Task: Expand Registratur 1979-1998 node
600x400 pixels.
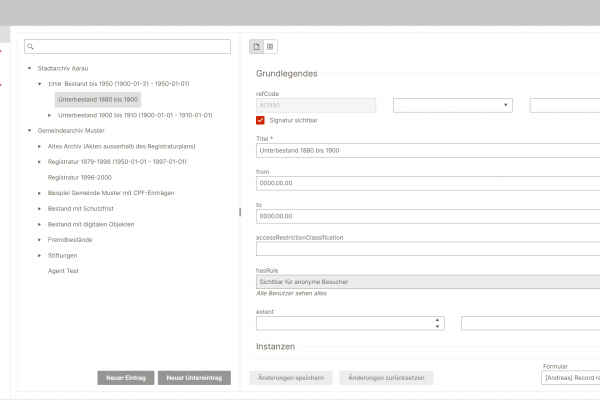Action: (39, 162)
